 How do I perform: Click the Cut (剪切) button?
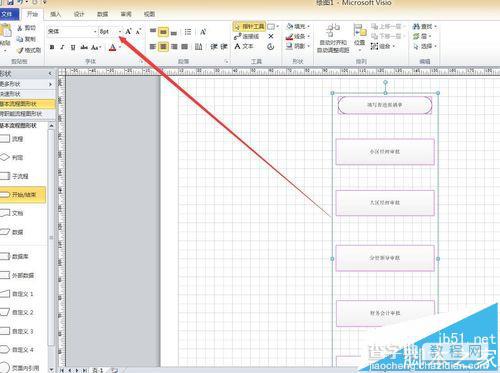tap(27, 28)
